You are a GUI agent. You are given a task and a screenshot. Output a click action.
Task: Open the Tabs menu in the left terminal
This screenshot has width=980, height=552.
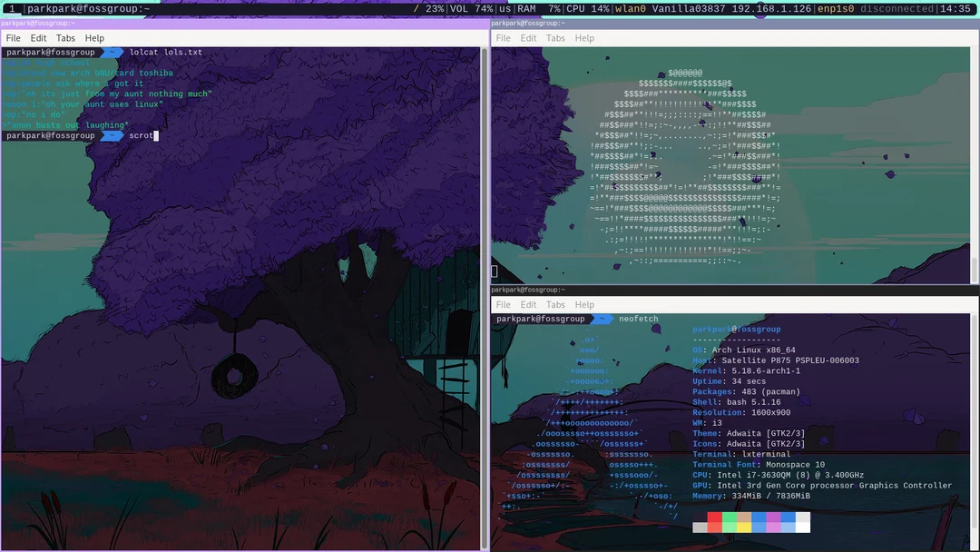click(64, 38)
